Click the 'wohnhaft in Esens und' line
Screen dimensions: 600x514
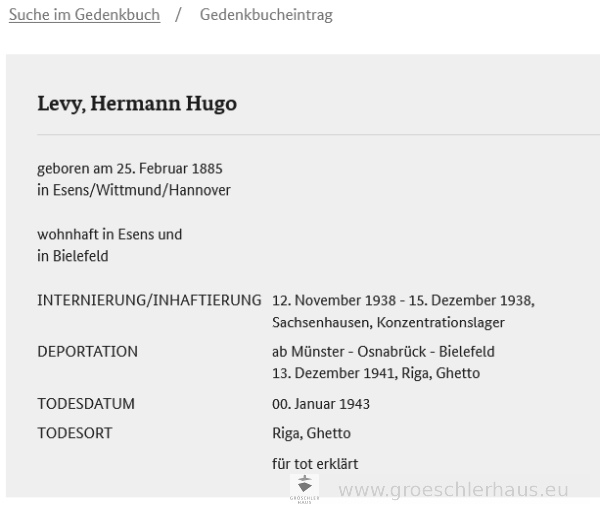pyautogui.click(x=110, y=234)
